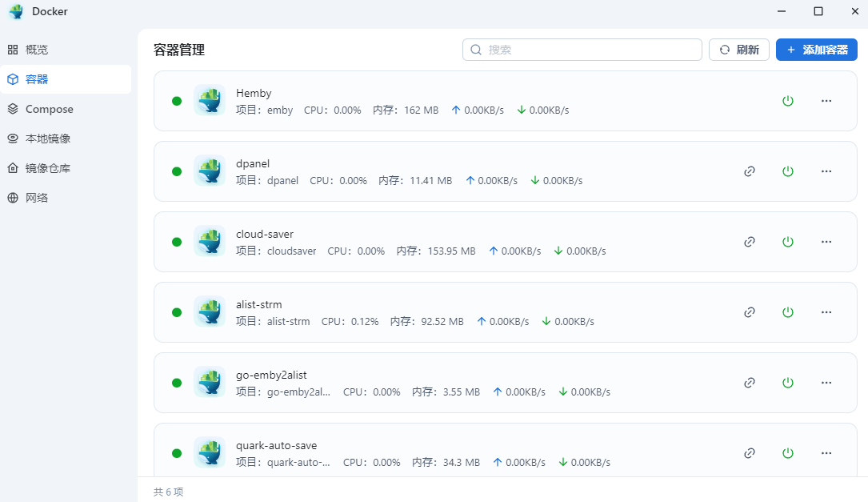868x502 pixels.
Task: Select 容器 in the sidebar
Action: [x=66, y=79]
